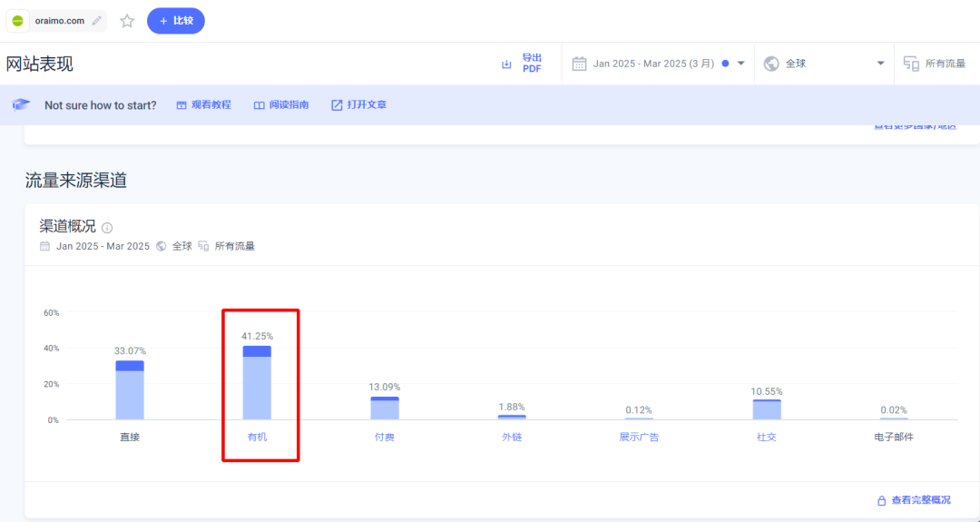Click the small devices icon under 渠道概况
Viewport: 980px width, 522px height.
pyautogui.click(x=204, y=246)
